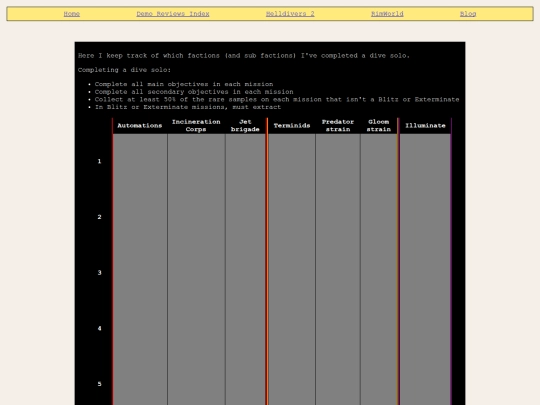
Task: Click the gray Automatons cell in row 1
Action: [140, 162]
